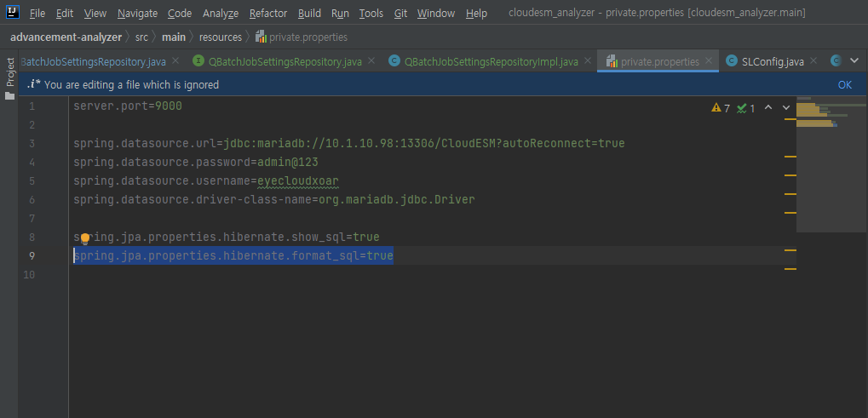The height and width of the screenshot is (418, 868).
Task: Show hidden tabs dropdown chevron
Action: tap(854, 60)
